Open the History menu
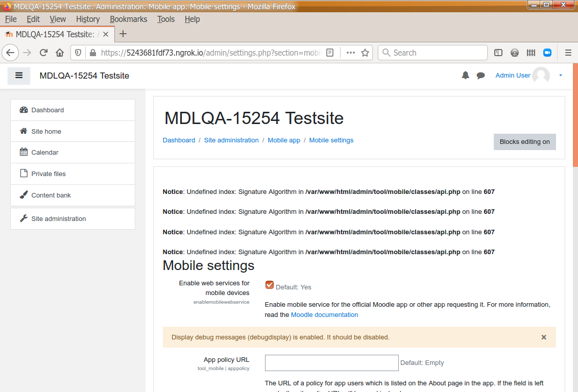578x392 pixels. click(88, 19)
